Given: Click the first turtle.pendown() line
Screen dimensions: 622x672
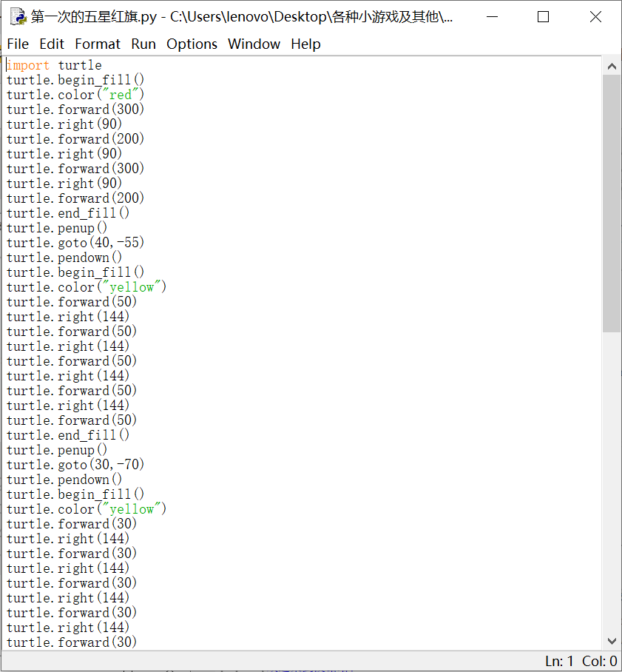Looking at the screenshot, I should (x=64, y=258).
